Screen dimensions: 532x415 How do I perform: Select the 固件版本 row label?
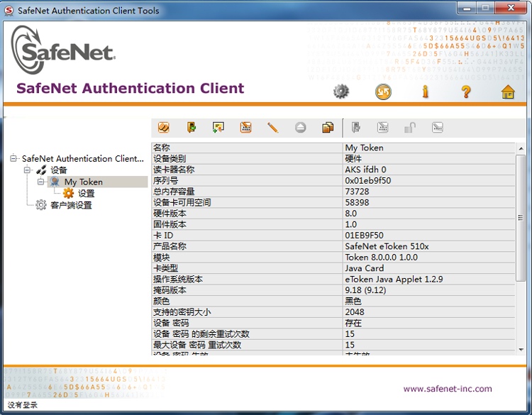pos(170,224)
